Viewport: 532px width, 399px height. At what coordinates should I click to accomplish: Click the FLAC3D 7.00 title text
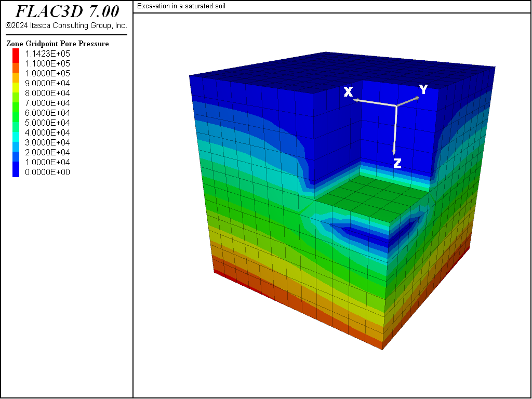pos(67,11)
